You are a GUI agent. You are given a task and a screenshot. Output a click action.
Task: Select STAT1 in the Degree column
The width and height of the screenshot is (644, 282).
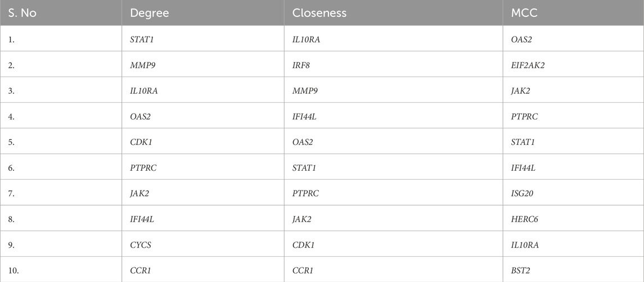tap(141, 39)
